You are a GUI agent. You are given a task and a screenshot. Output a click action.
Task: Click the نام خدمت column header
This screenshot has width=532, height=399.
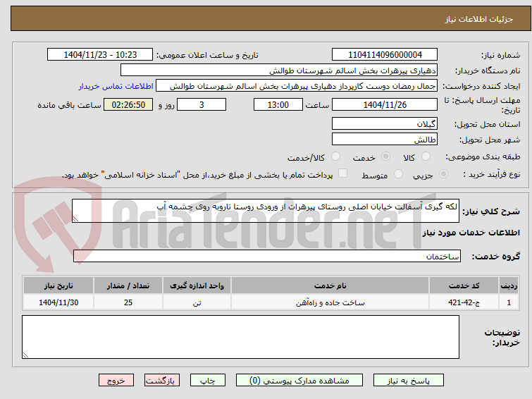(330, 286)
